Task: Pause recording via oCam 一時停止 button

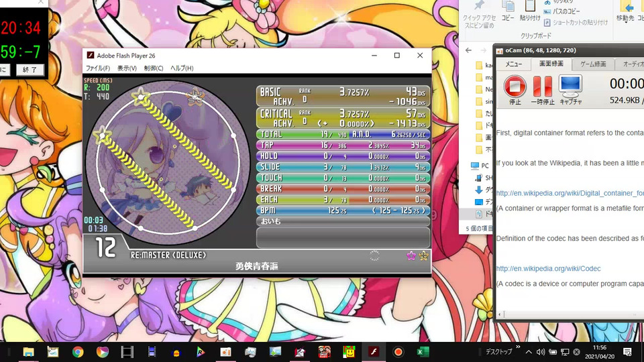Action: coord(543,90)
